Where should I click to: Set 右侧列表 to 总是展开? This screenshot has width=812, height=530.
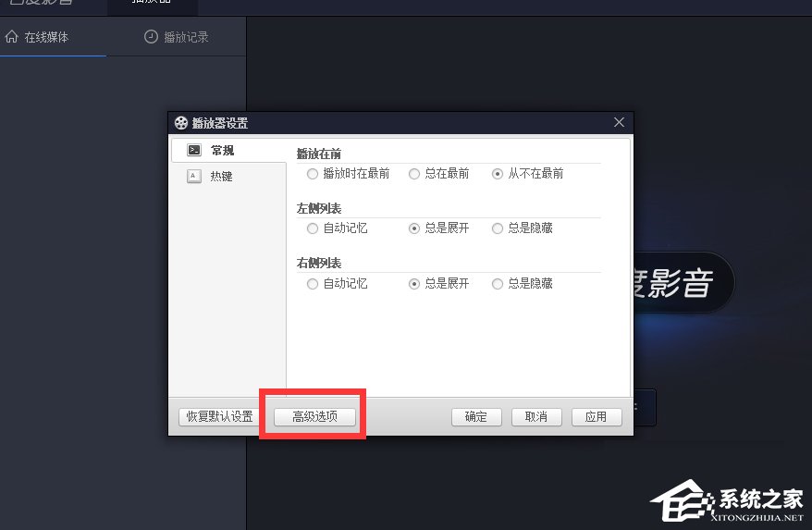[x=414, y=284]
